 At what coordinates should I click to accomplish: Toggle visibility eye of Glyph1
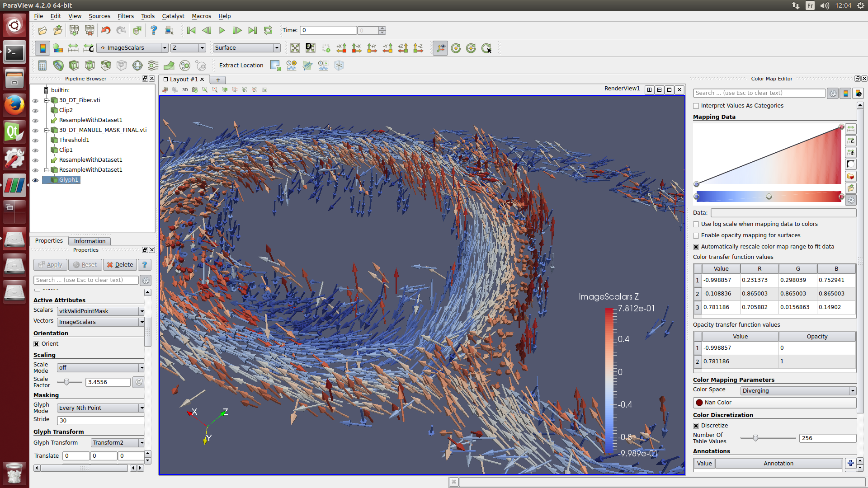point(35,180)
